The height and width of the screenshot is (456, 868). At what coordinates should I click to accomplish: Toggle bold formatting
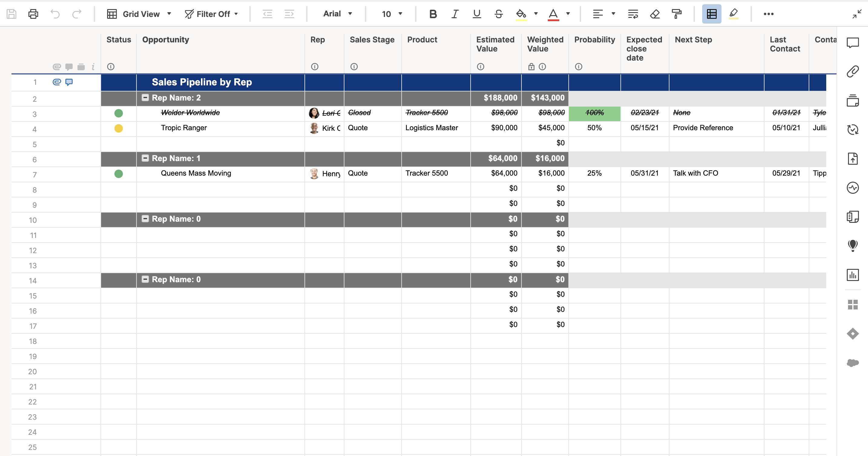coord(433,14)
